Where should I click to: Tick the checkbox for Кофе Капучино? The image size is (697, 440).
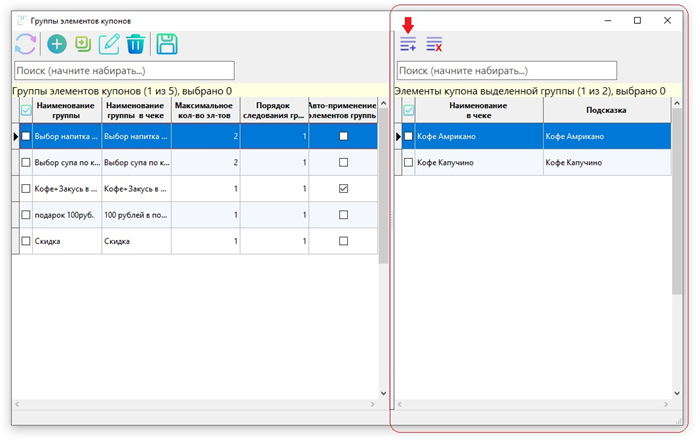408,162
